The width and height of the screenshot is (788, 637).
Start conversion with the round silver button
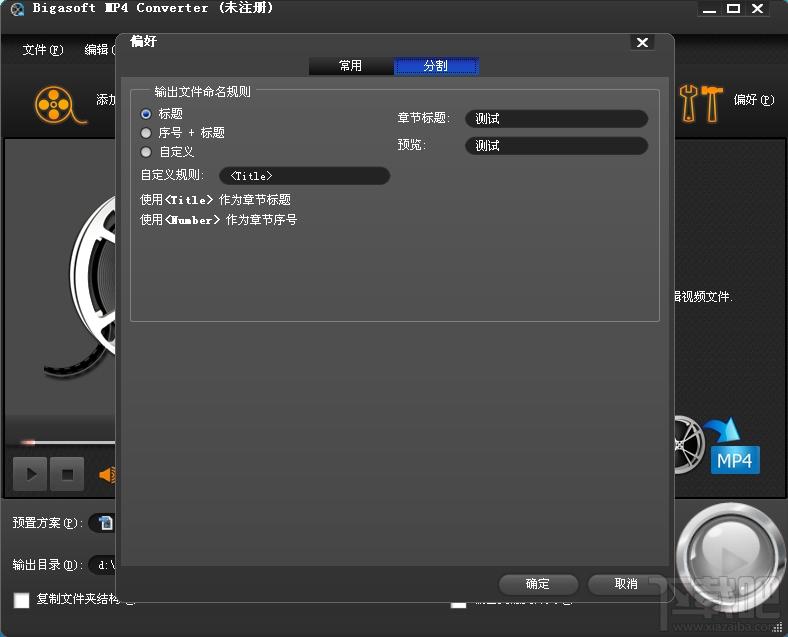pos(730,559)
